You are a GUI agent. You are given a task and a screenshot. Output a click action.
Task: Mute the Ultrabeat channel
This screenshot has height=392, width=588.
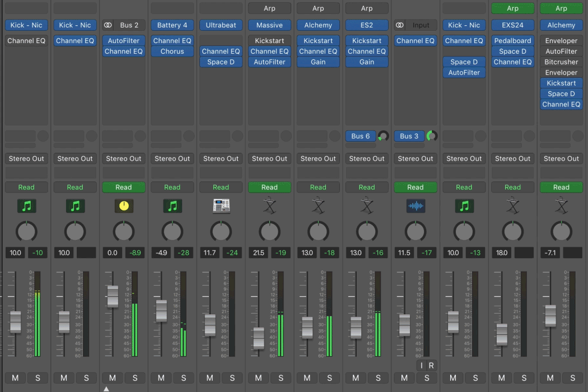click(x=209, y=378)
